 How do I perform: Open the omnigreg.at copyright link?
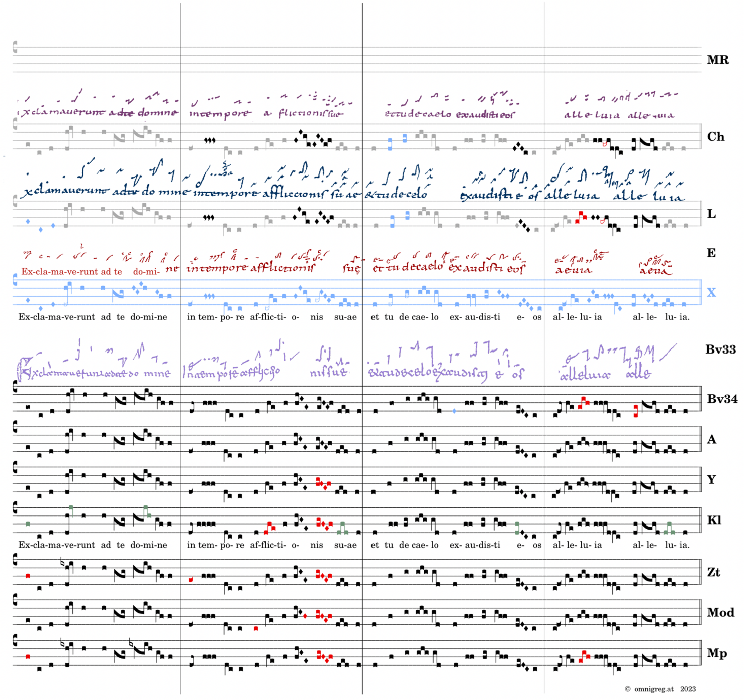click(660, 689)
